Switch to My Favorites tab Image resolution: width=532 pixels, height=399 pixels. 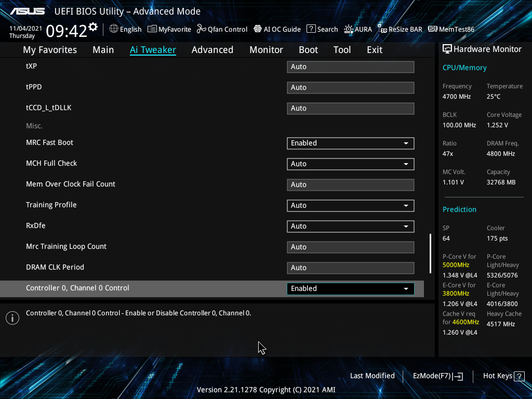[x=50, y=50]
